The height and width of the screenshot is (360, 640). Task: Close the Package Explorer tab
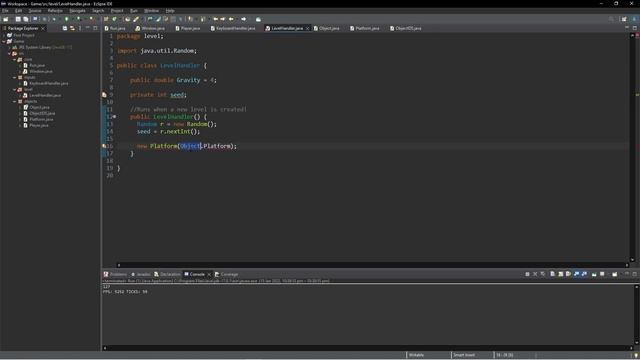coord(43,28)
